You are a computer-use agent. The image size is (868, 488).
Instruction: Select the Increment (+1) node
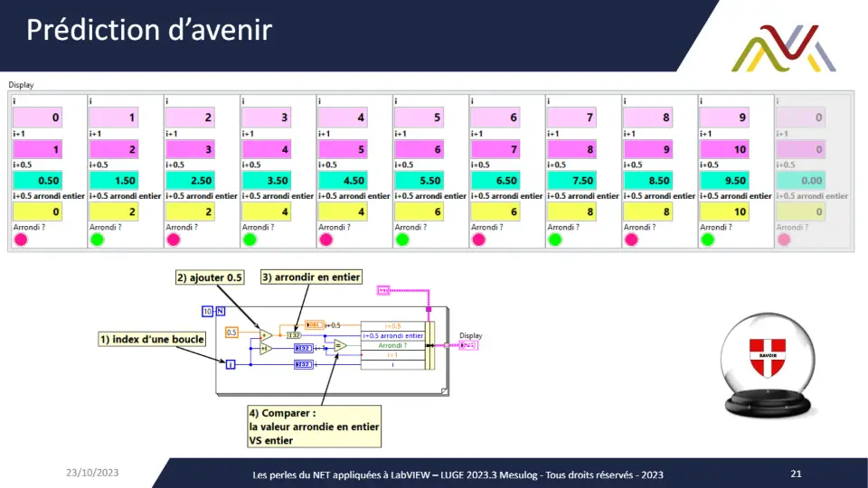266,349
